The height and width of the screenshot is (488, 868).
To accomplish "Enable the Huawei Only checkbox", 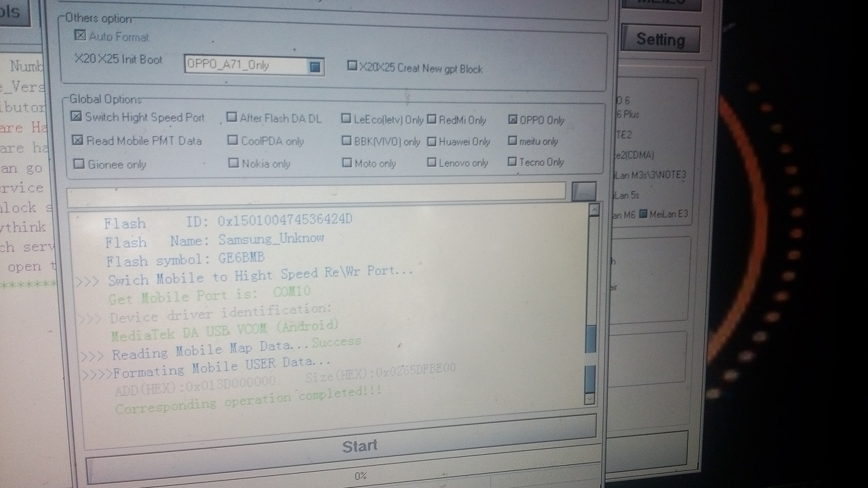I will click(x=432, y=142).
